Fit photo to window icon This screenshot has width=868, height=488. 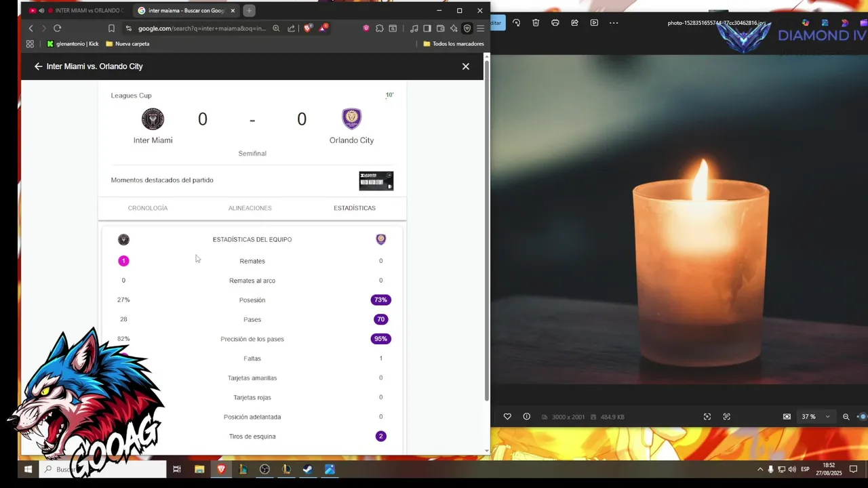[x=787, y=417]
